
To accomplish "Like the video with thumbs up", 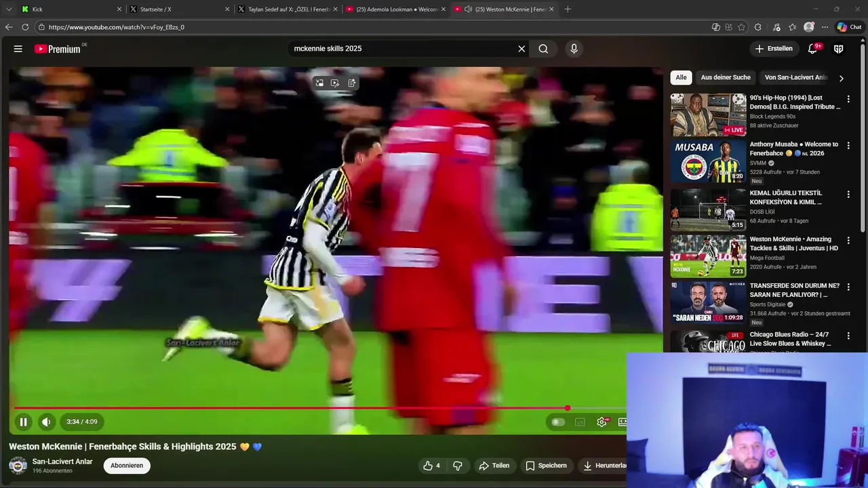I will pyautogui.click(x=431, y=466).
